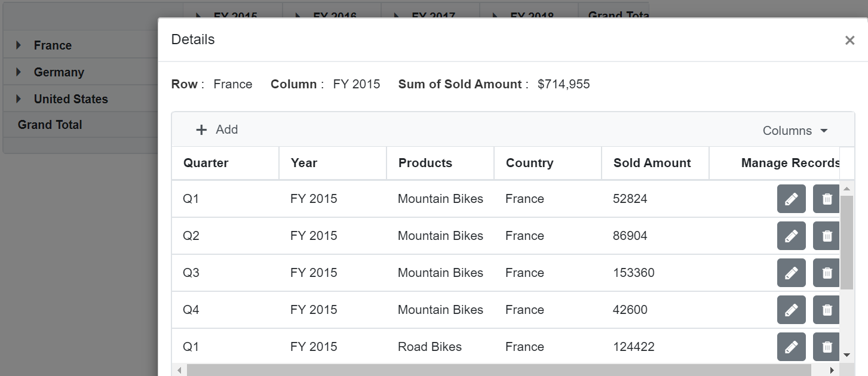Viewport: 868px width, 376px height.
Task: Click the Sold Amount column header
Action: pos(652,162)
